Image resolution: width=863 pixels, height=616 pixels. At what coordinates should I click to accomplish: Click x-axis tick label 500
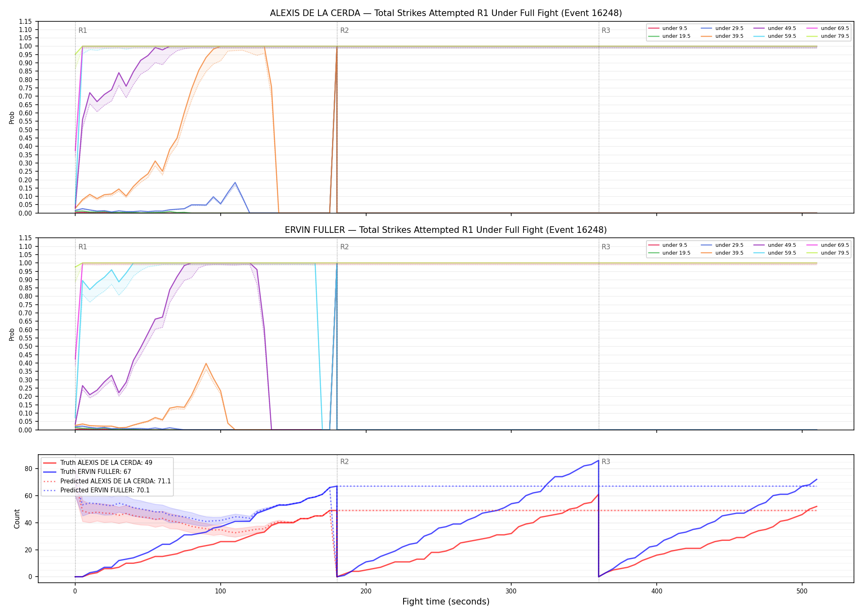802,591
